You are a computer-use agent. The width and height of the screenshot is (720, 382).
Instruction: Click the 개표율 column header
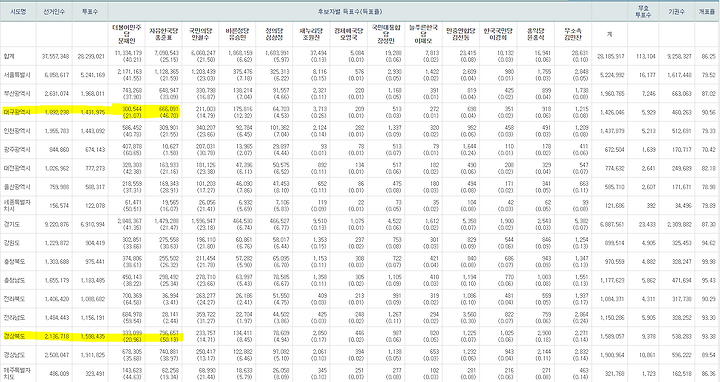click(707, 12)
